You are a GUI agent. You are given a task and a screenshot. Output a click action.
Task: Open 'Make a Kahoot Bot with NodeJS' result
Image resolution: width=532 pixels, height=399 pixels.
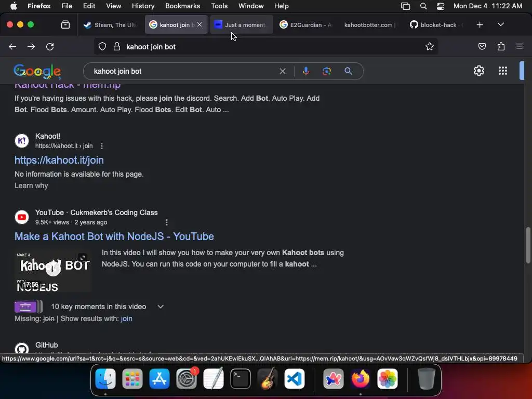pos(114,236)
